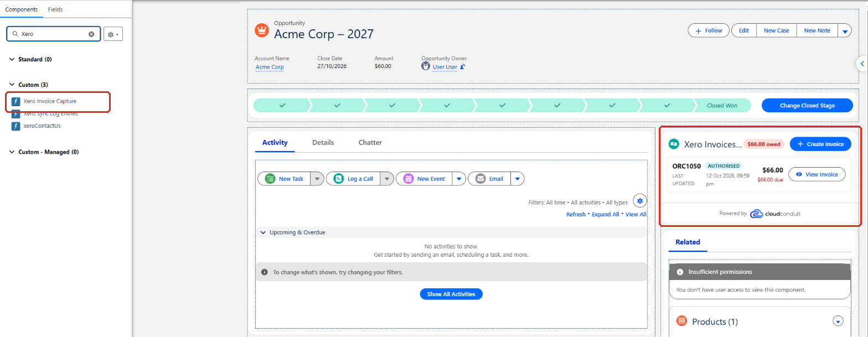Click the Edit button
Viewport: 868px width, 337px height.
[744, 30]
